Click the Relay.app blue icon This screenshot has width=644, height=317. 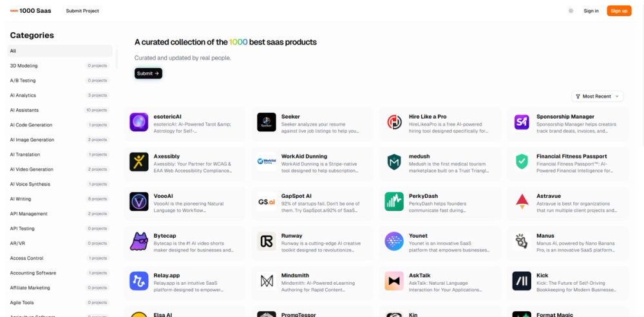tap(139, 281)
